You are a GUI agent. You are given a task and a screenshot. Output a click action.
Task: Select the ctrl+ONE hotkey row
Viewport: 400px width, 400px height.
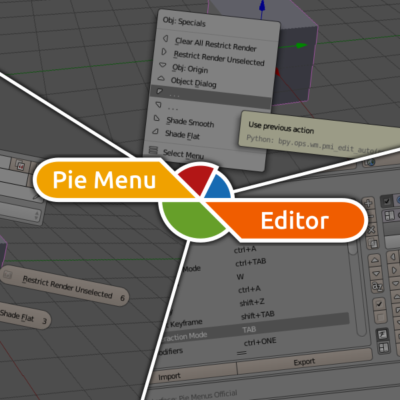click(x=260, y=342)
